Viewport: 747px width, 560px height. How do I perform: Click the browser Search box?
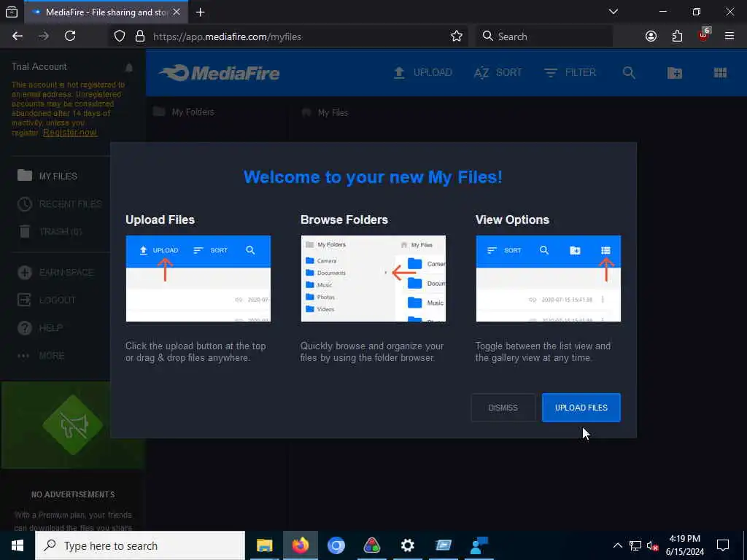click(x=544, y=36)
